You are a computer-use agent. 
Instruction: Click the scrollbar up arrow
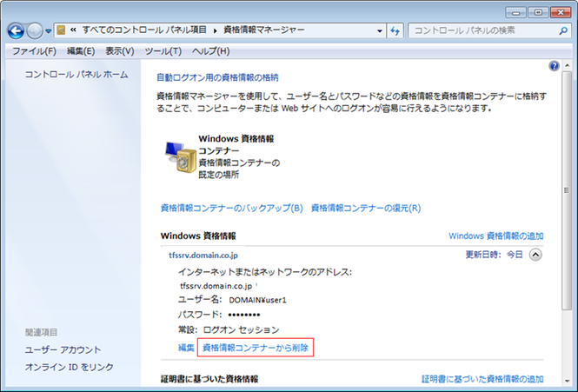point(567,66)
